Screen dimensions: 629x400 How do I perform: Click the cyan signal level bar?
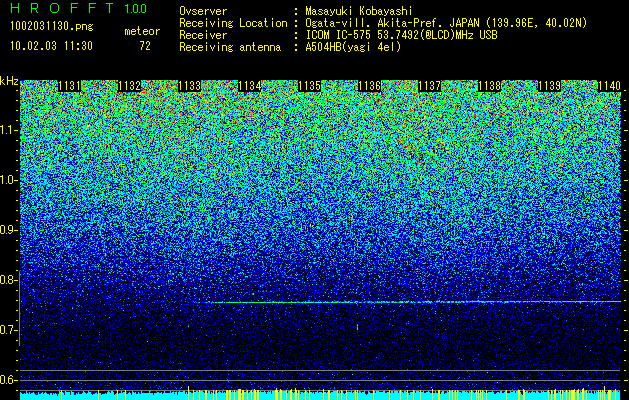320,396
